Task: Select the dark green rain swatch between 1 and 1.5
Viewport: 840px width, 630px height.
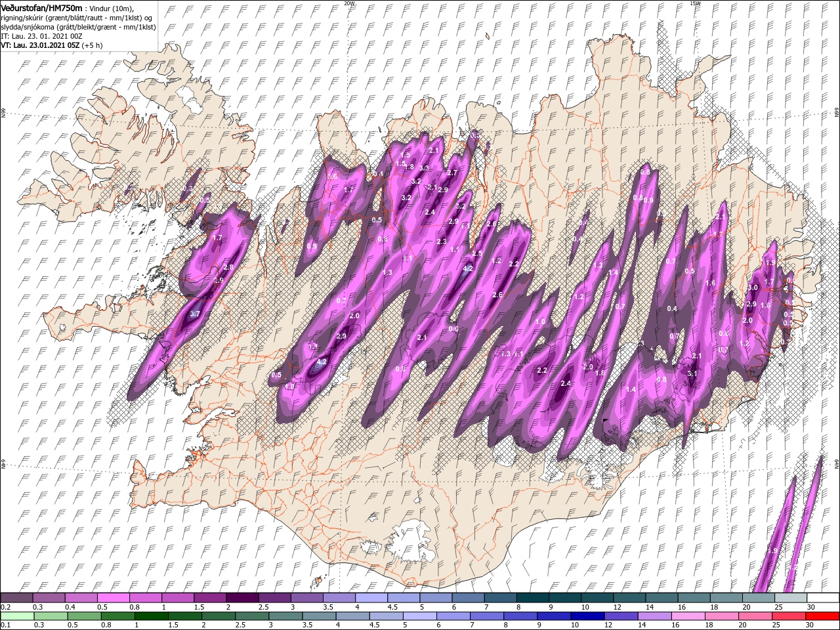Action: click(152, 616)
